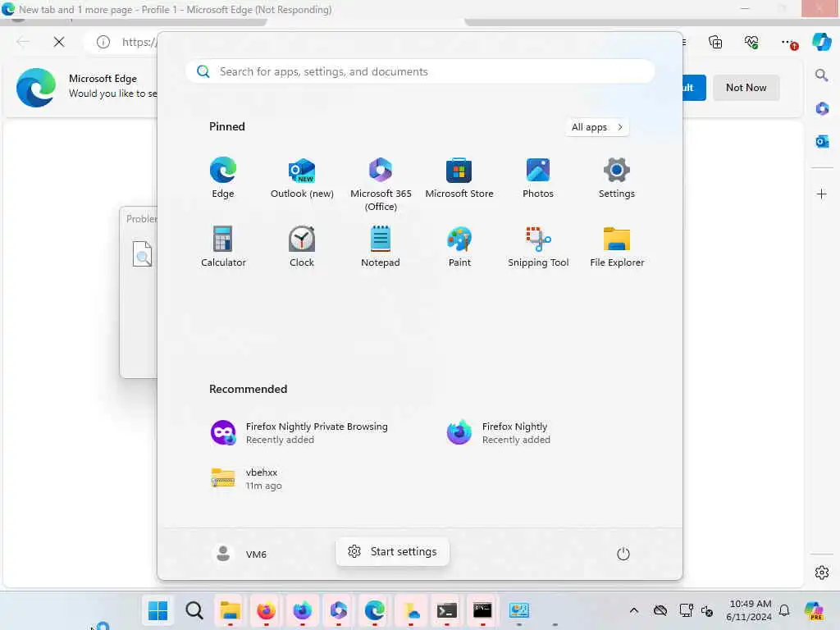Show hidden system tray icons

[x=634, y=610]
